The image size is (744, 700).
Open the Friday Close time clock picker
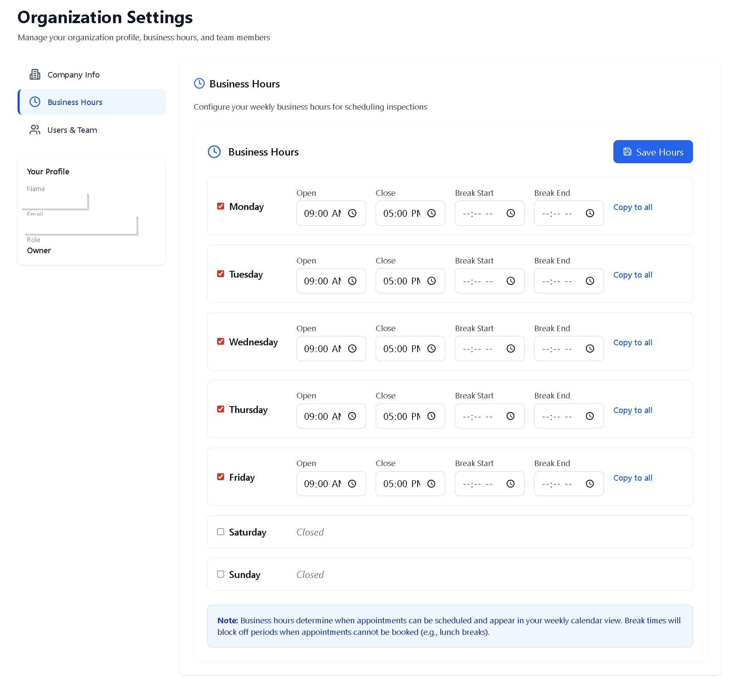coord(431,484)
